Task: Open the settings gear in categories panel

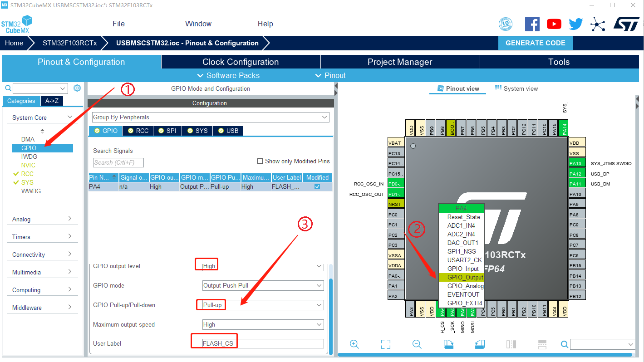Action: point(77,88)
